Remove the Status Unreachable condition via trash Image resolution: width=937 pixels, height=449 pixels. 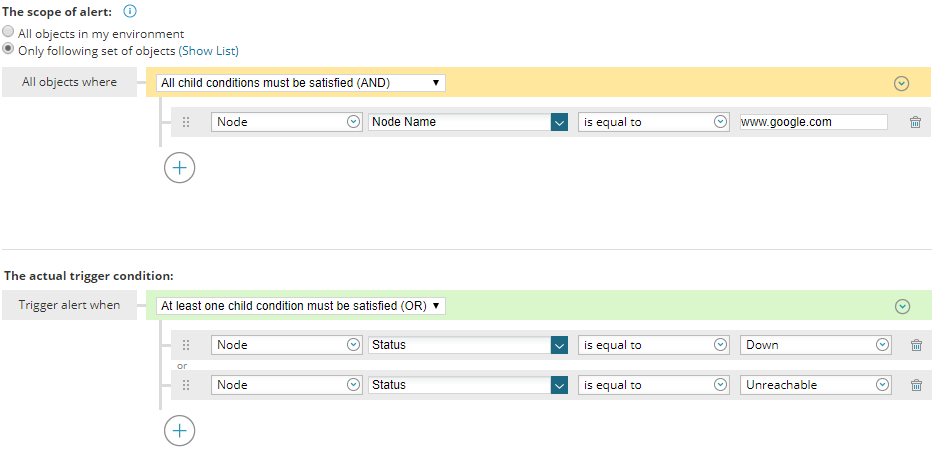point(915,385)
